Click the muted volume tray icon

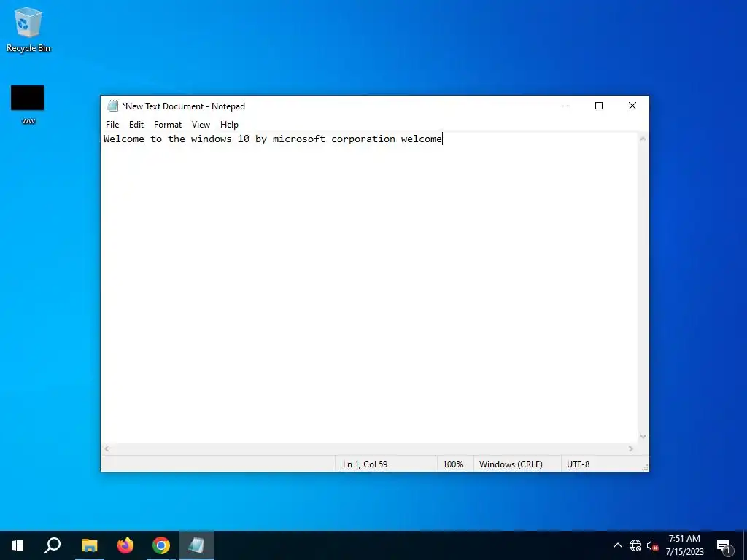click(x=652, y=545)
